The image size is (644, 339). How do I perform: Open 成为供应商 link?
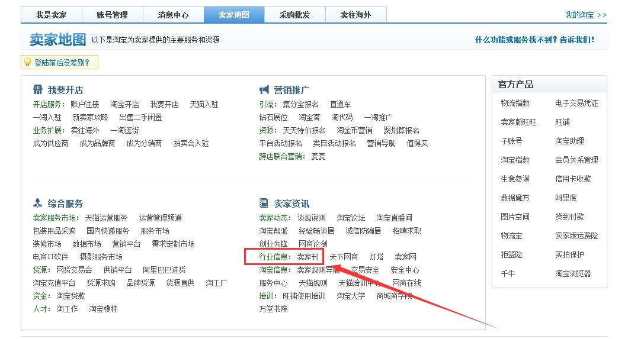(50, 144)
